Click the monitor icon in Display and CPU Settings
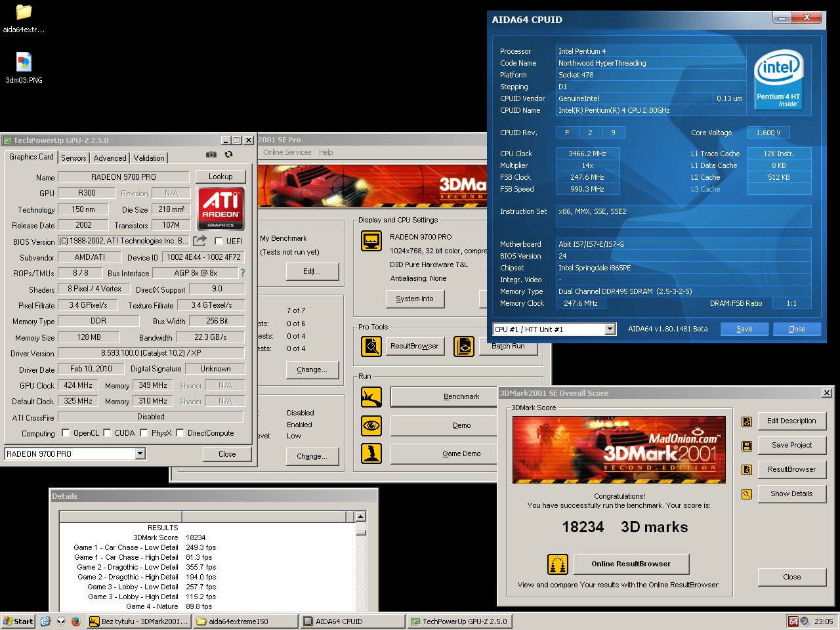This screenshot has width=840, height=630. click(371, 241)
